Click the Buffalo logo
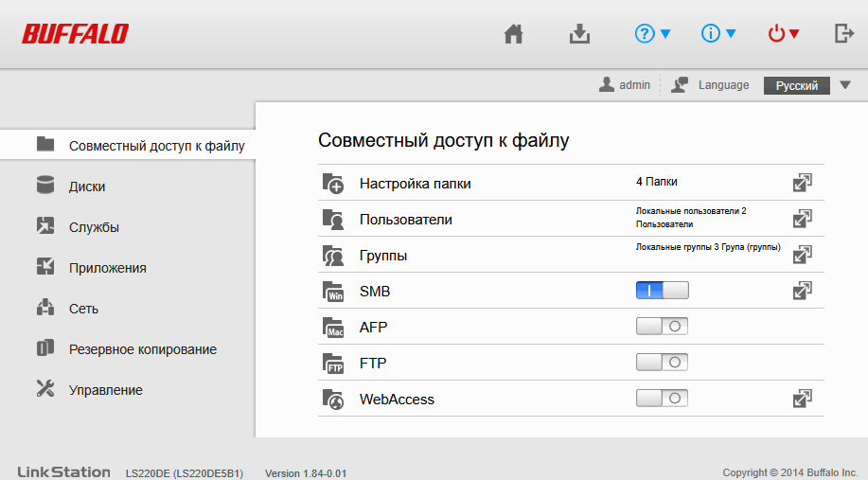This screenshot has width=868, height=480. (76, 34)
